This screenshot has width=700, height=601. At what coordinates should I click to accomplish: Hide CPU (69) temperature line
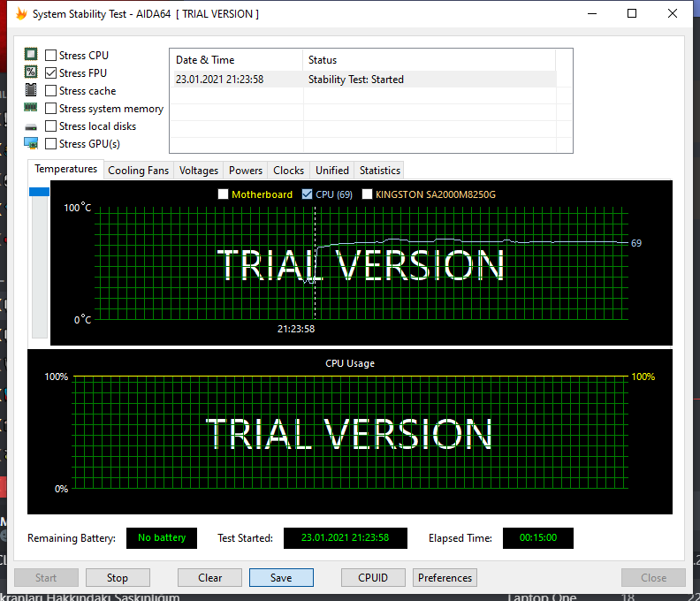(x=307, y=194)
